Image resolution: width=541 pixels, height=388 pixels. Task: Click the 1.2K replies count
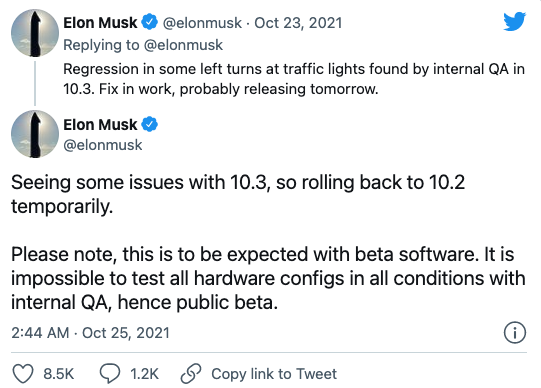pyautogui.click(x=144, y=374)
